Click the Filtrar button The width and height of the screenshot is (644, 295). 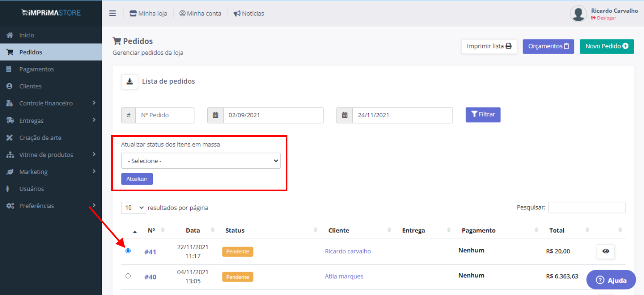pos(483,115)
